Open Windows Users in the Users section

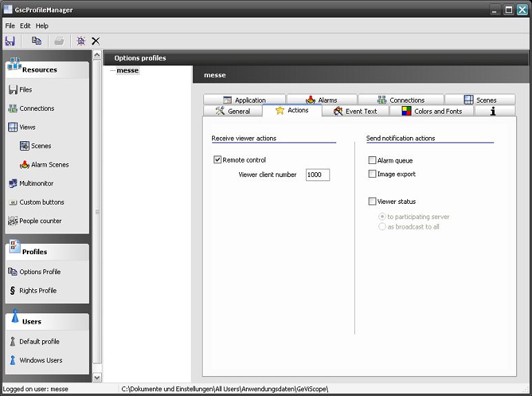point(40,360)
